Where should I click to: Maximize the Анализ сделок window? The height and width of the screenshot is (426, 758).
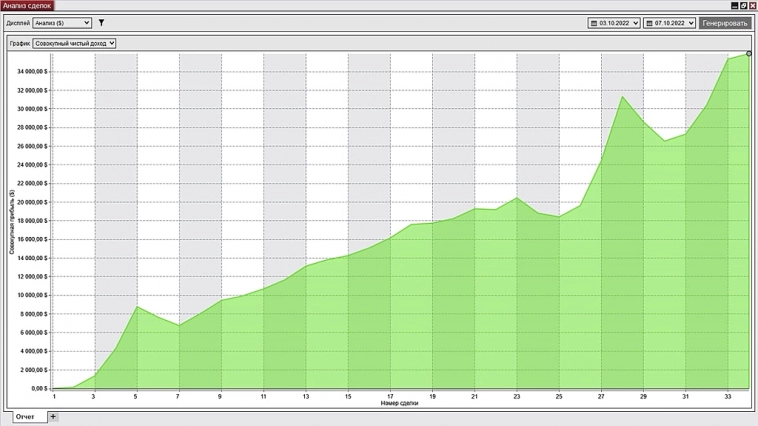point(742,5)
